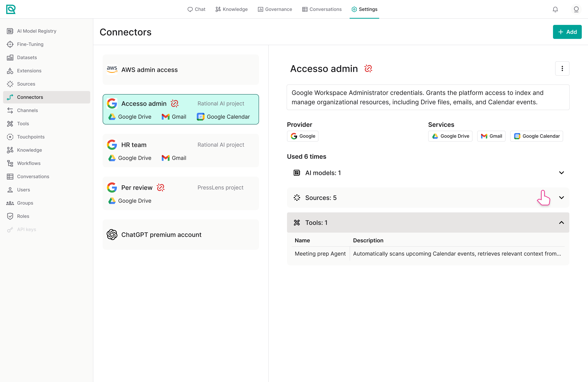Expand the Sources: 5 section
Image resolution: width=588 pixels, height=382 pixels.
428,198
